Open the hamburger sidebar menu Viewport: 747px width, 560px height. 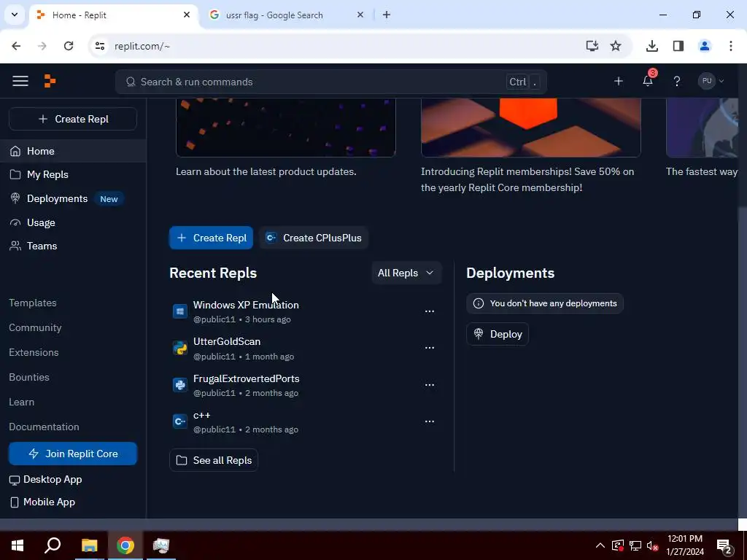click(x=20, y=81)
